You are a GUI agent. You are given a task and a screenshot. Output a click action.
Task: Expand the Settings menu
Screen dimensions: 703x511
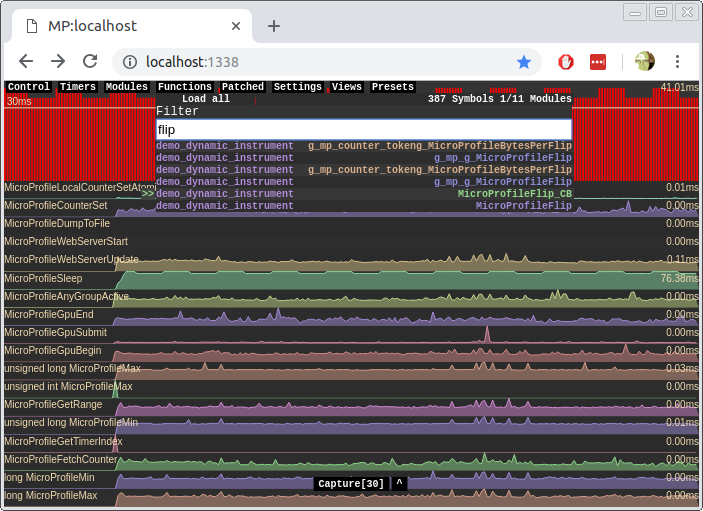(297, 87)
